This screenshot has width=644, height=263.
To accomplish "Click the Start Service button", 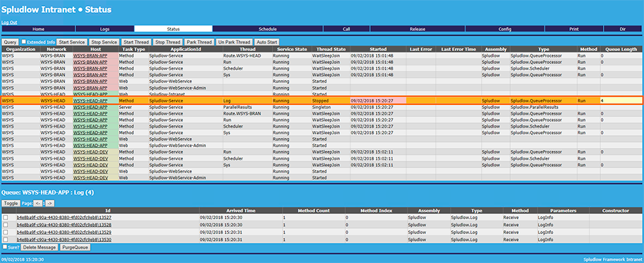I will coord(71,42).
